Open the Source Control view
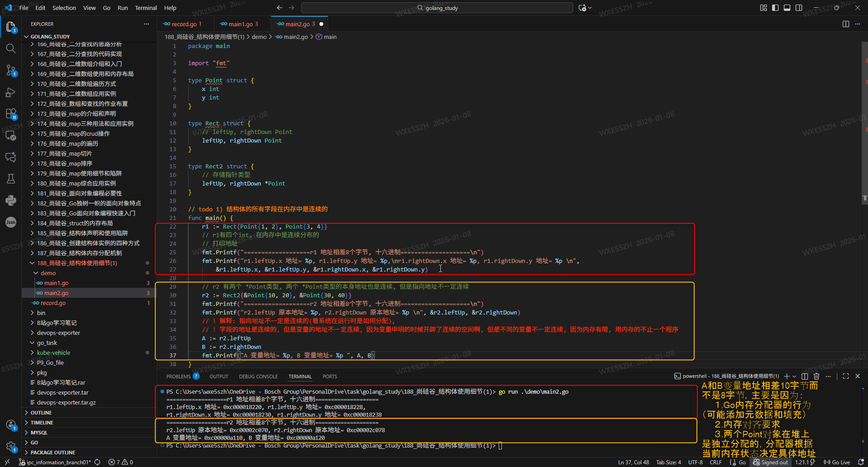The width and height of the screenshot is (868, 467). [11, 70]
